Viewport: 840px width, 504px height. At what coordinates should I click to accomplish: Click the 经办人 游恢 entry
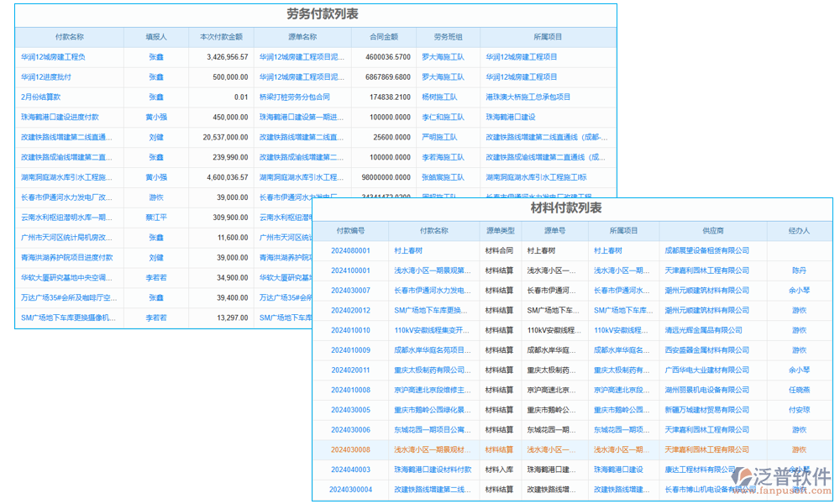(x=799, y=311)
